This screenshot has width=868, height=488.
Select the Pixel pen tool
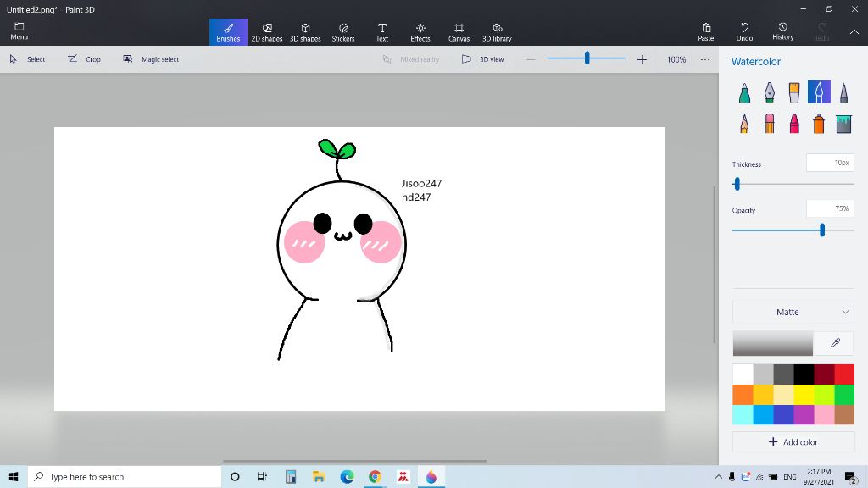[843, 92]
